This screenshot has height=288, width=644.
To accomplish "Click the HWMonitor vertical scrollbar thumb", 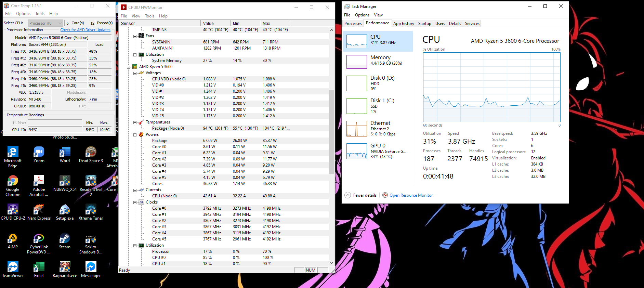I will pos(331,131).
